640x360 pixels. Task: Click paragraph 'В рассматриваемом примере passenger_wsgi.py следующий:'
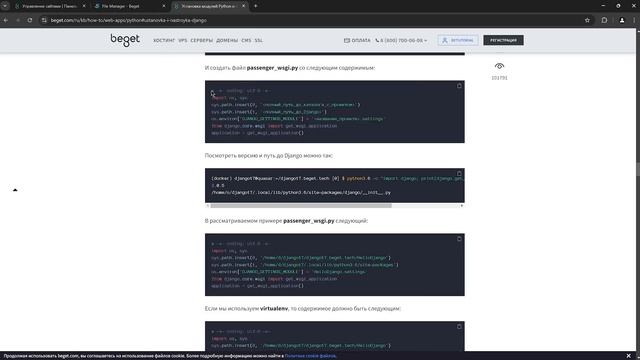tap(286, 221)
